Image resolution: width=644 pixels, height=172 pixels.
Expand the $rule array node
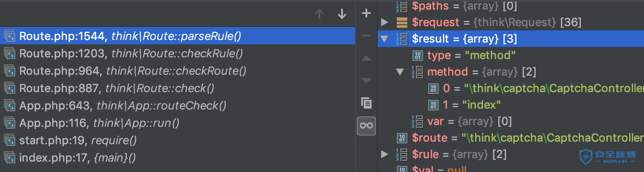point(384,154)
